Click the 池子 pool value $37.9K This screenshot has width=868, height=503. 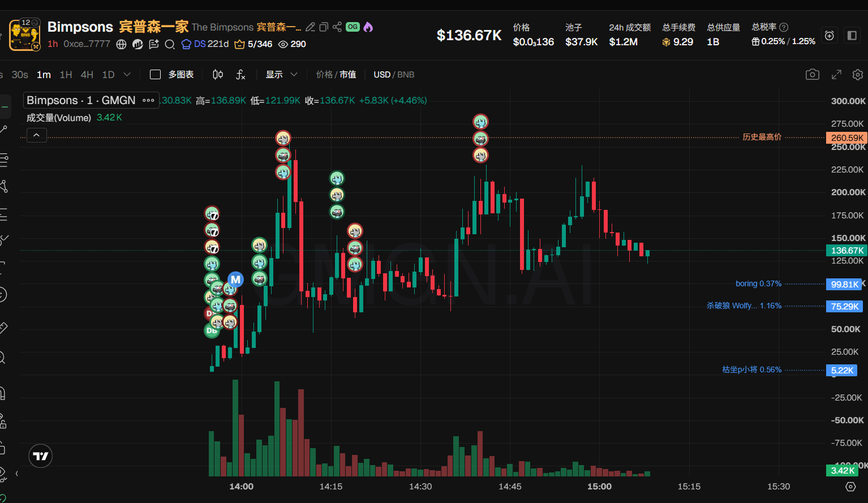point(582,42)
